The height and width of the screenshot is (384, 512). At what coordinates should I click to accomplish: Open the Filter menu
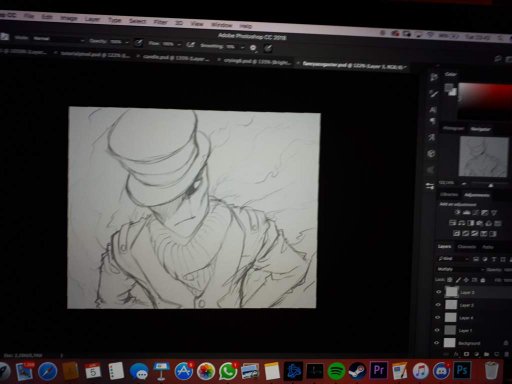160,22
